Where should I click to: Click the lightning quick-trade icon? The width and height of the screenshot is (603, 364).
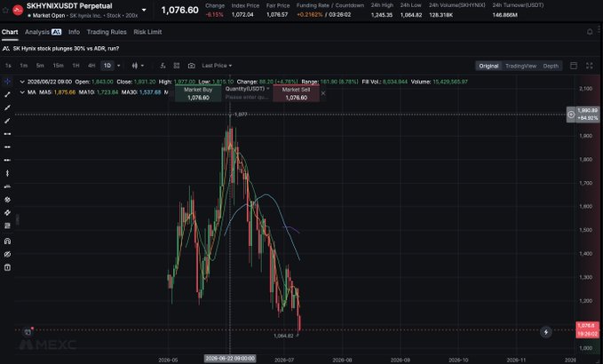click(545, 332)
